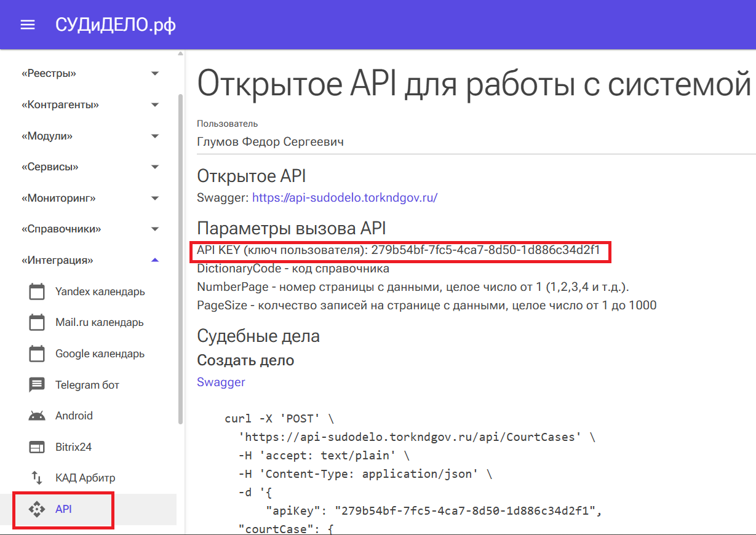Click the Swagger link under Создать дело

pos(221,382)
